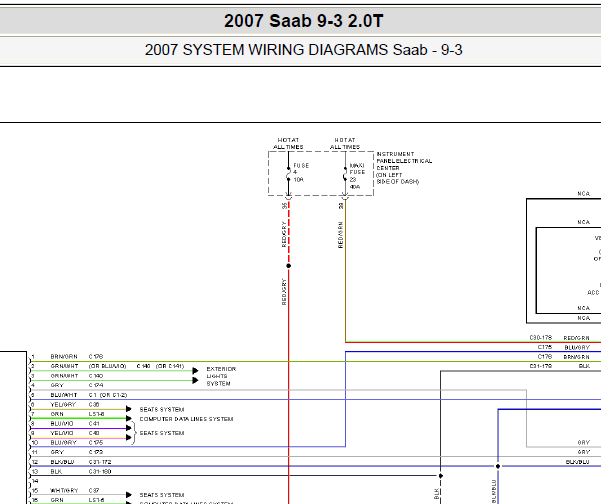This screenshot has width=601, height=504.
Task: Click connector code 'C31-180' on pin 13
Action: point(100,471)
